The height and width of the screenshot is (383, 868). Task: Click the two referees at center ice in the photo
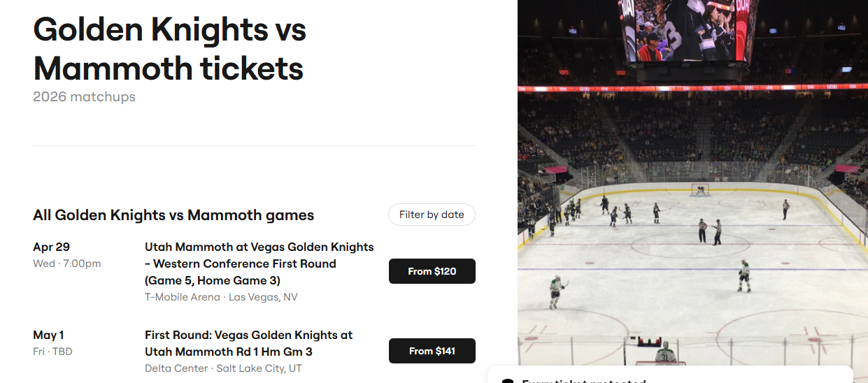point(709,231)
